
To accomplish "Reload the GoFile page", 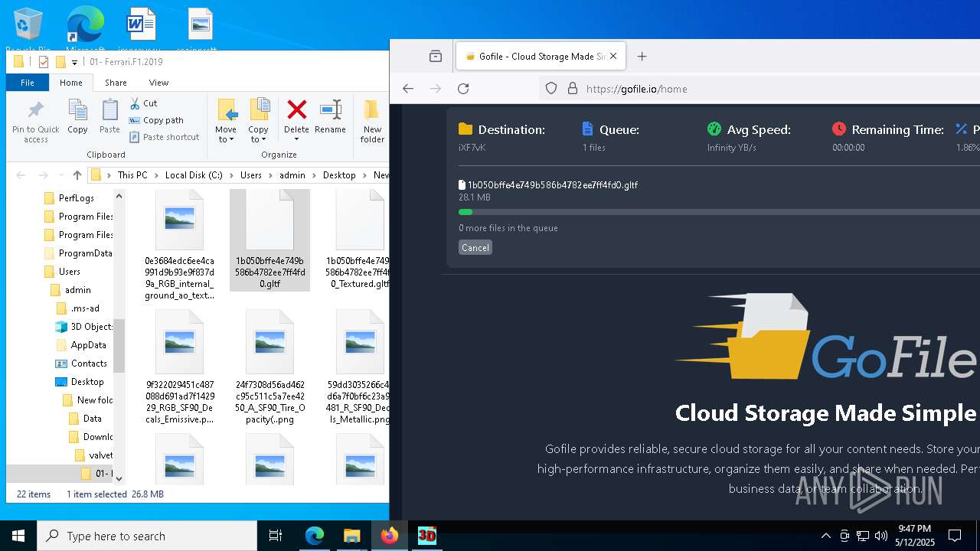I will pyautogui.click(x=463, y=89).
